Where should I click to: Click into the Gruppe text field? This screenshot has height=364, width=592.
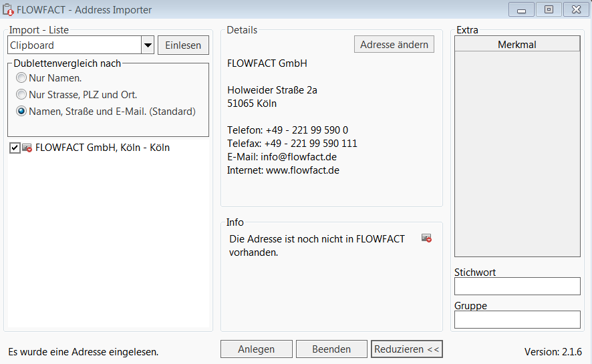click(517, 319)
